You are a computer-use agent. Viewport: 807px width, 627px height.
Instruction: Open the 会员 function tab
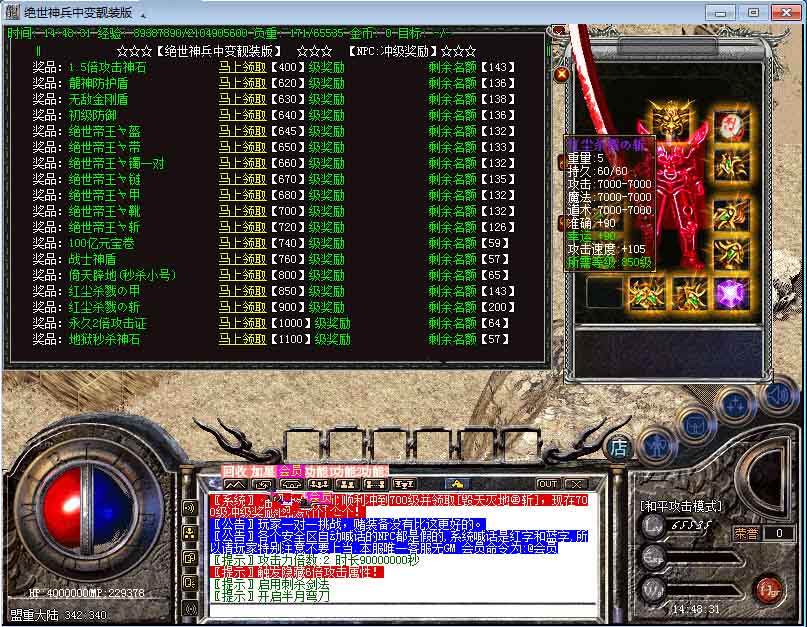click(x=290, y=472)
